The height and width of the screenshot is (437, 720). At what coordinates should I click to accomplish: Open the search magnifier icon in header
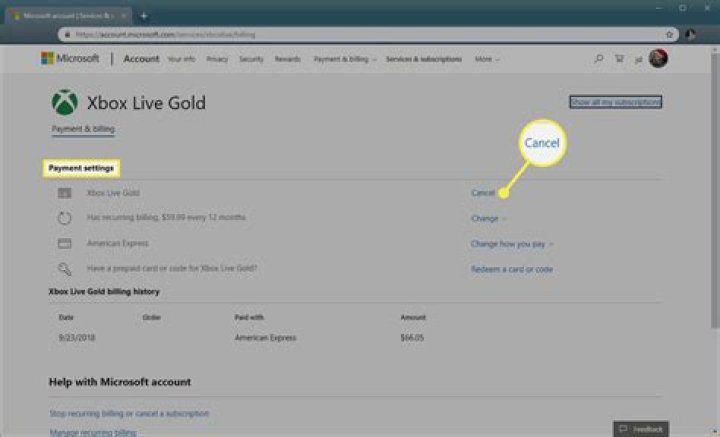(x=598, y=59)
